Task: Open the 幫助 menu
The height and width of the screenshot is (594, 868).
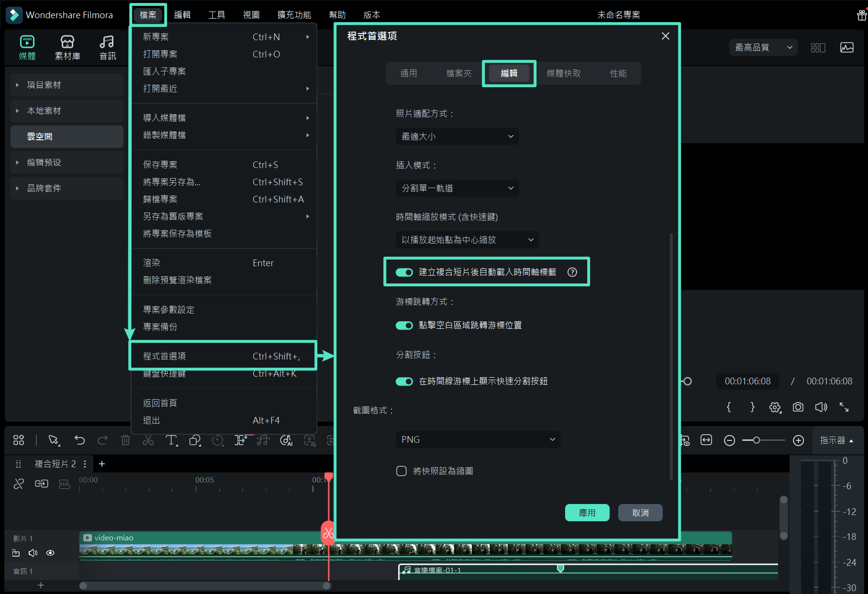Action: coord(337,14)
